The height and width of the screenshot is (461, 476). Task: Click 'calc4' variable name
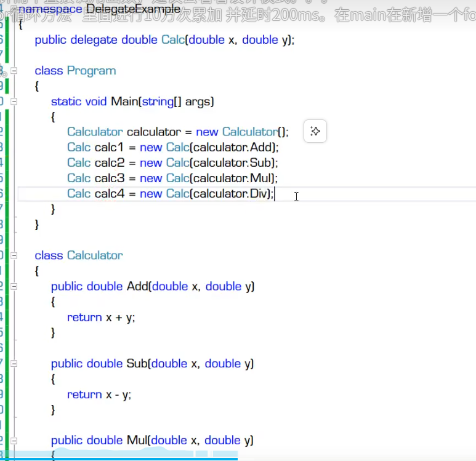point(110,194)
